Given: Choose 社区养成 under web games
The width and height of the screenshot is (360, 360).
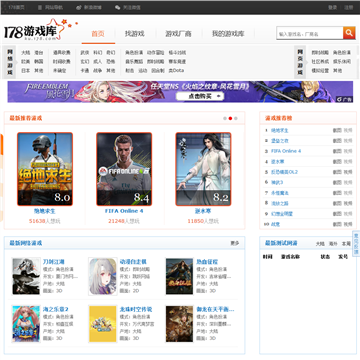Looking at the screenshot, I should tap(320, 62).
